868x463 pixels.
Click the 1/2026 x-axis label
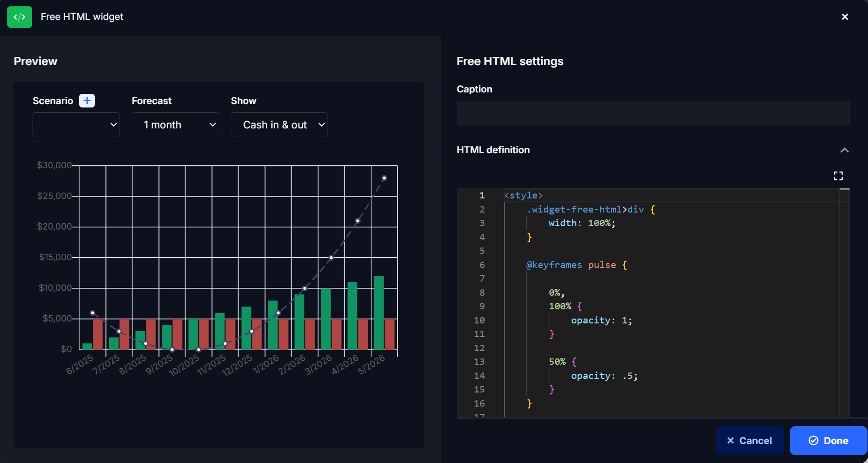(266, 365)
